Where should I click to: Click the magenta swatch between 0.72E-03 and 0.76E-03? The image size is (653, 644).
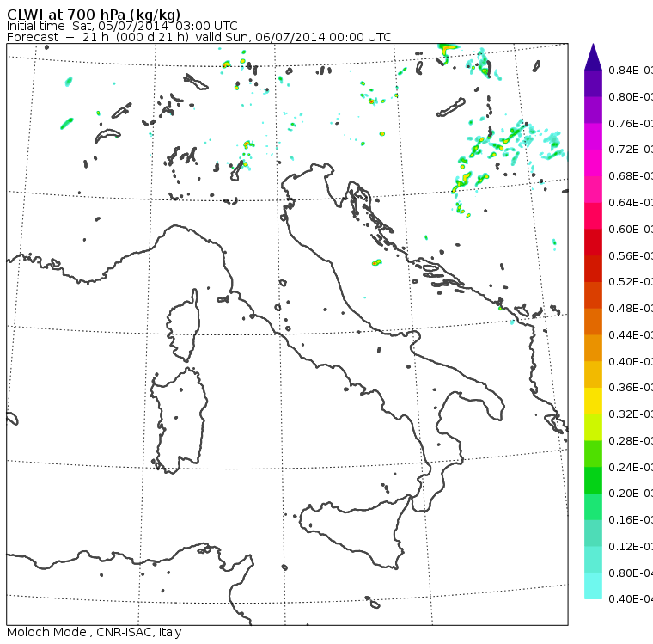click(x=593, y=137)
